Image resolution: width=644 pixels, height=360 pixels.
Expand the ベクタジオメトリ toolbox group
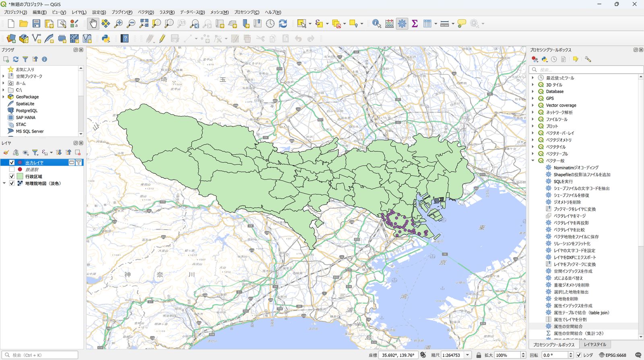533,140
